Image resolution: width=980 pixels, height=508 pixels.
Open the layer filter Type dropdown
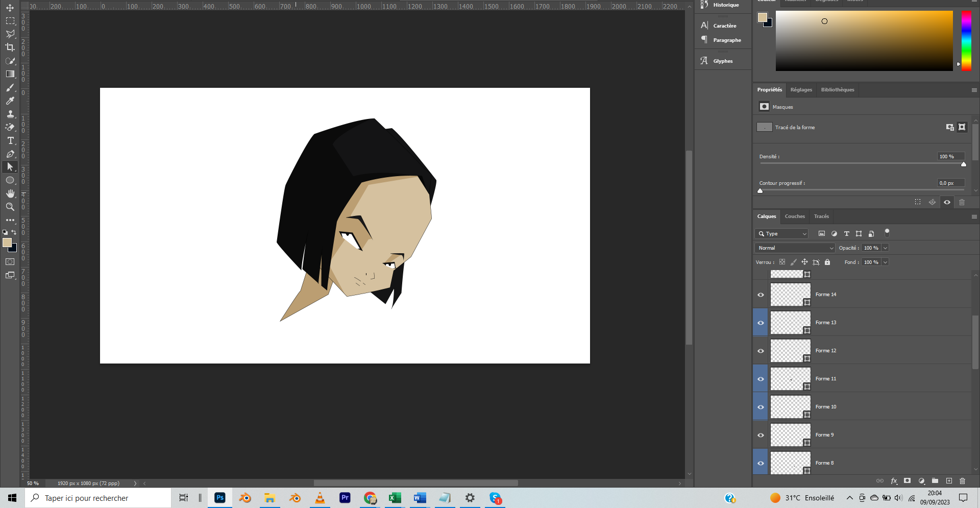pos(781,234)
